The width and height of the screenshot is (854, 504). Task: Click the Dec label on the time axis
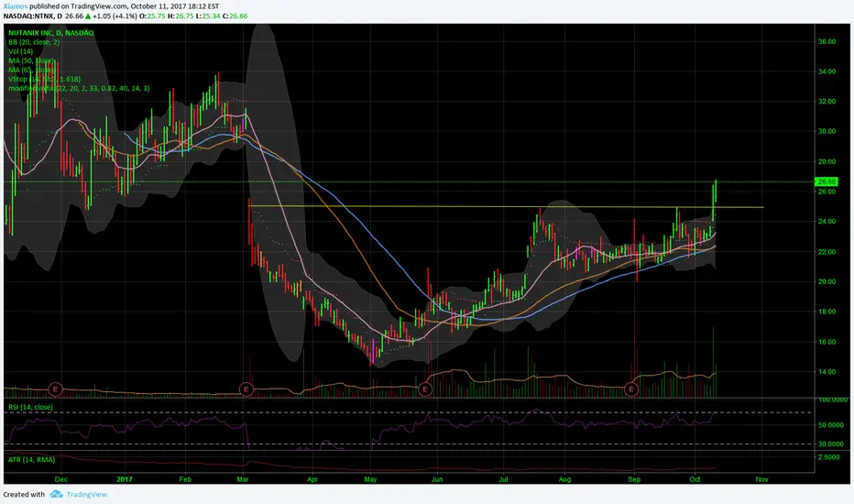(61, 479)
